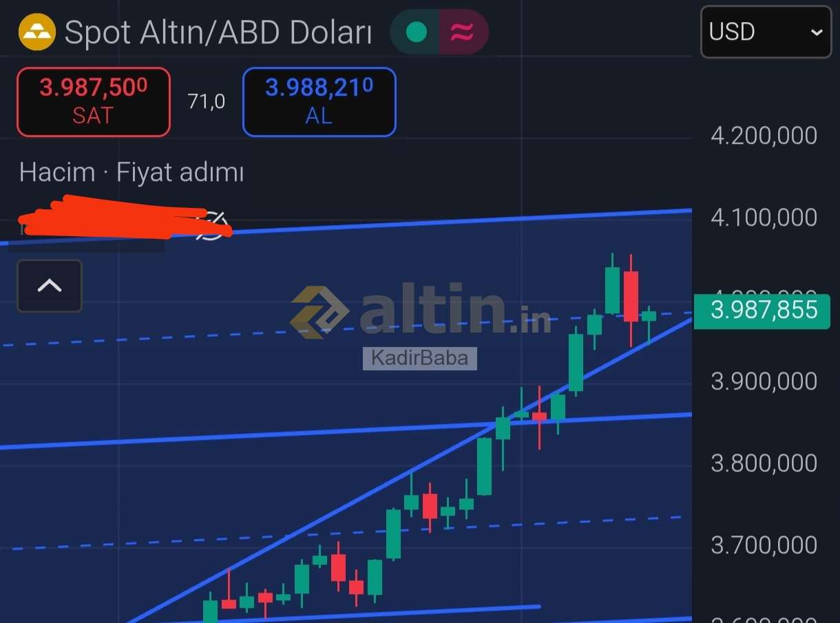This screenshot has height=623, width=840.
Task: Click the 3.800,000 price scale label
Action: click(x=764, y=463)
